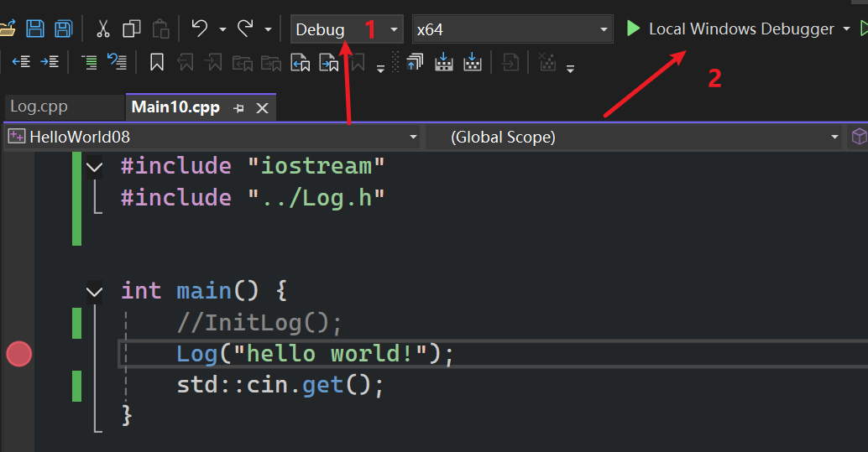Open the Debug configuration dropdown
This screenshot has width=868, height=452.
click(x=347, y=29)
